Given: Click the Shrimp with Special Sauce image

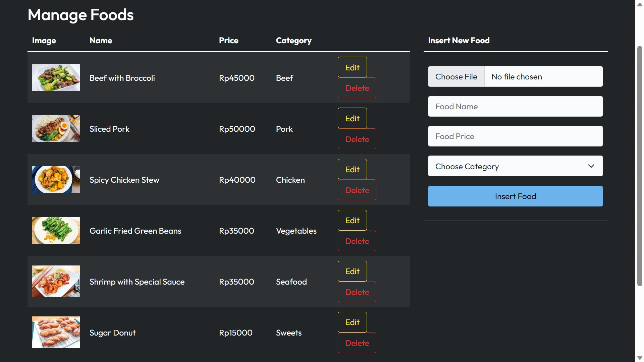Looking at the screenshot, I should (x=56, y=282).
